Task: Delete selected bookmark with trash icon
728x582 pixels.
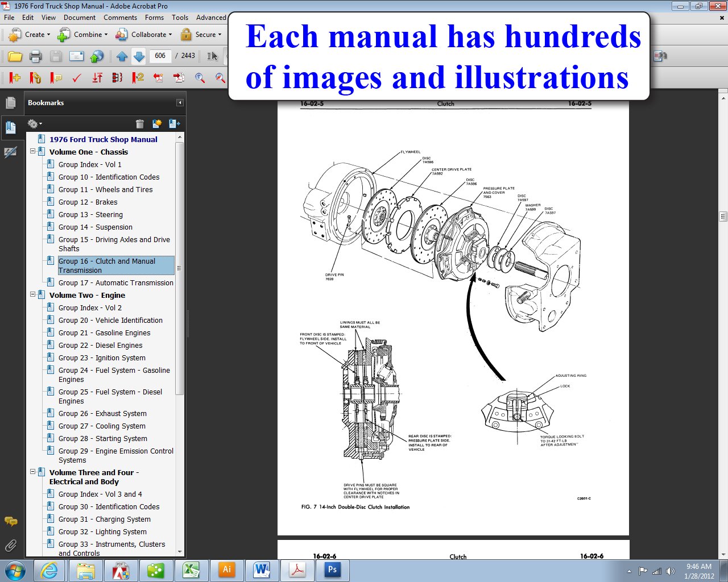Action: click(x=140, y=124)
